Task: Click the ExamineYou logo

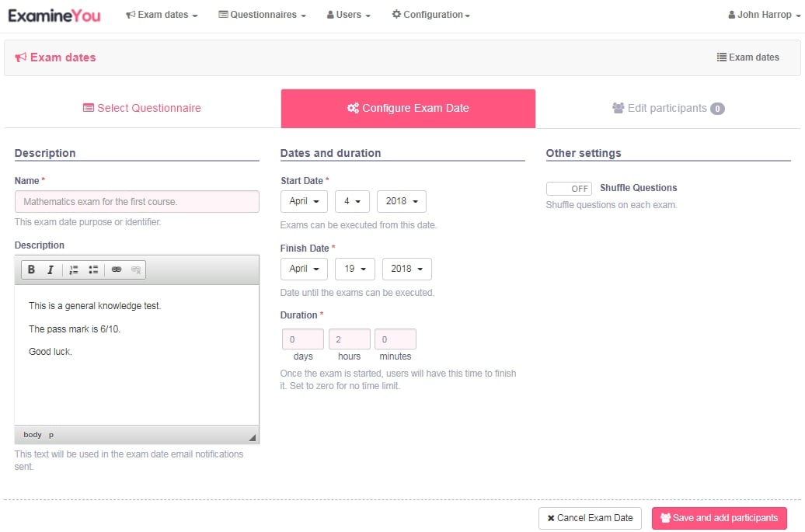Action: click(54, 15)
